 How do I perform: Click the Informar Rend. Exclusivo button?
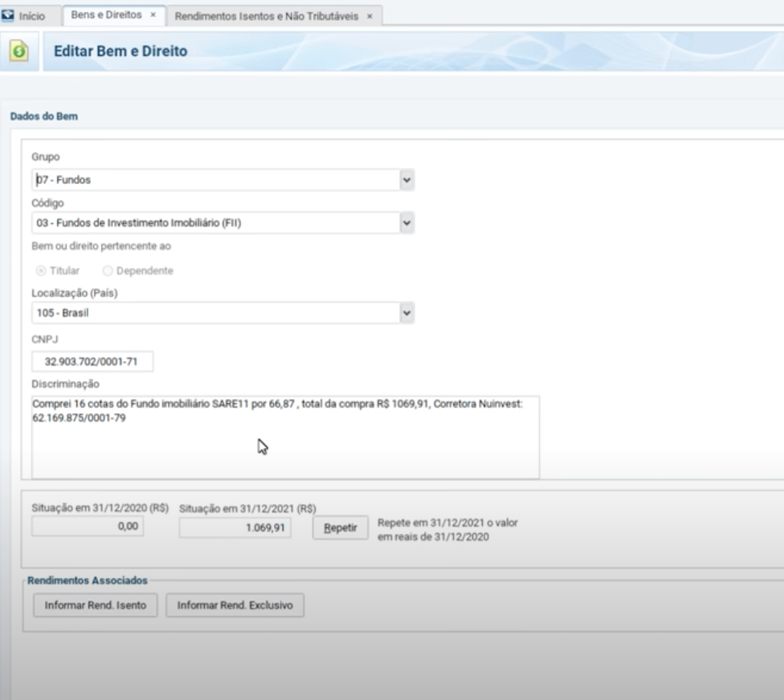(x=235, y=605)
